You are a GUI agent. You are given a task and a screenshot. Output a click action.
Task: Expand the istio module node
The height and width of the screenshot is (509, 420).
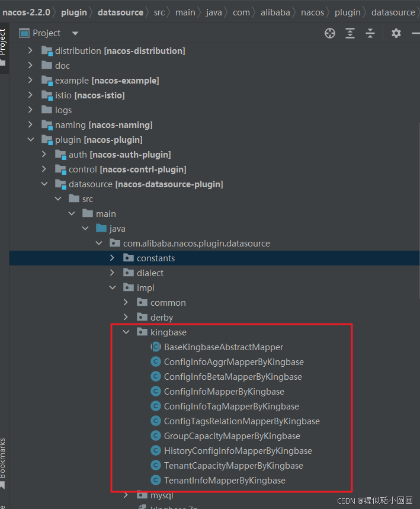point(30,95)
